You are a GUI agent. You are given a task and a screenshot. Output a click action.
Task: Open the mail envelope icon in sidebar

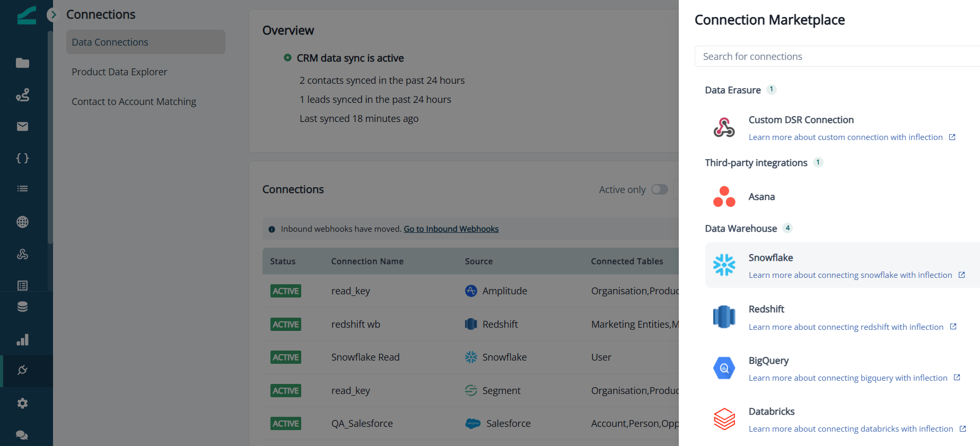(22, 126)
